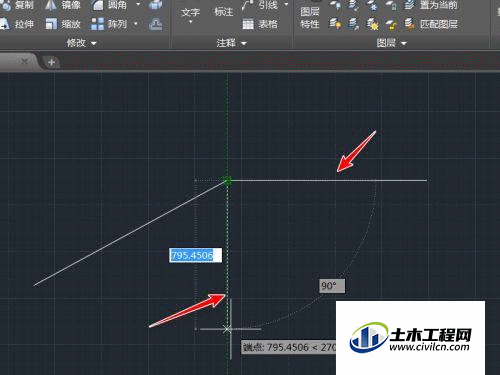Click the turn all layers on icon
The width and height of the screenshot is (500, 375).
click(335, 24)
